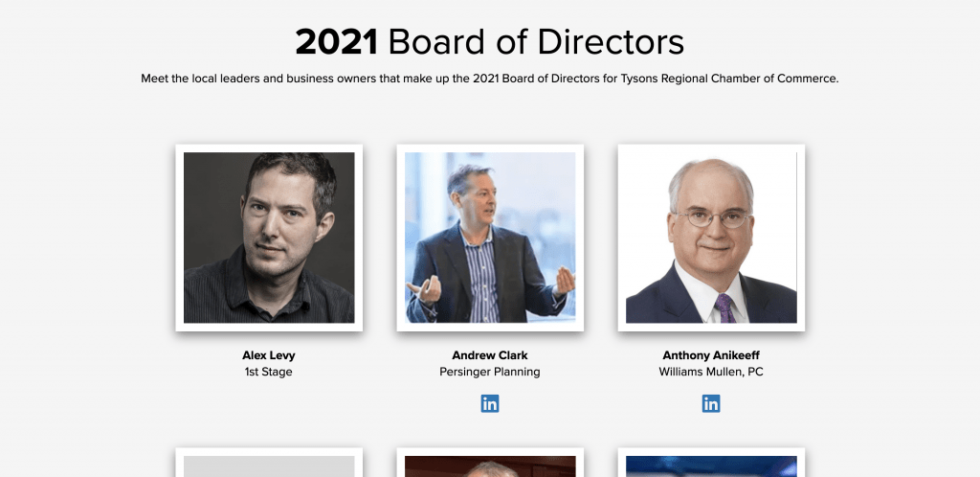Select the Persinger Planning company text

490,372
